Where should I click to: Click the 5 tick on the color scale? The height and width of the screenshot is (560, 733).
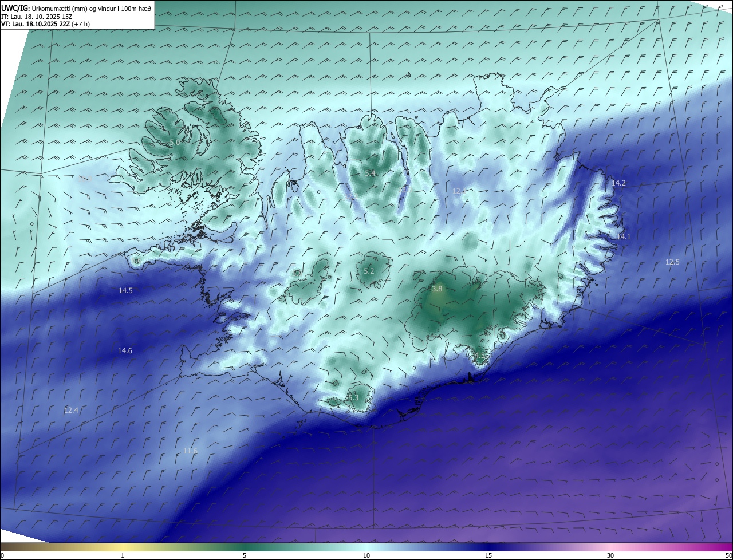tap(245, 555)
